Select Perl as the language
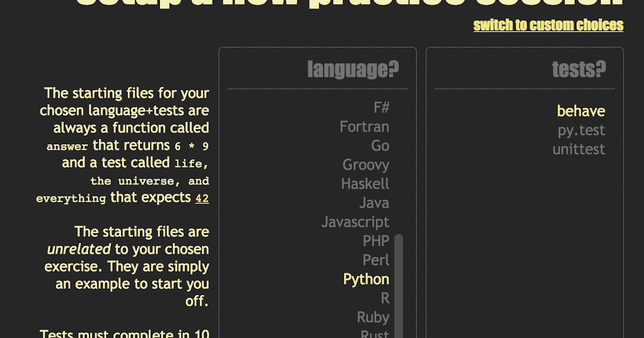The height and width of the screenshot is (338, 644). coord(377,260)
